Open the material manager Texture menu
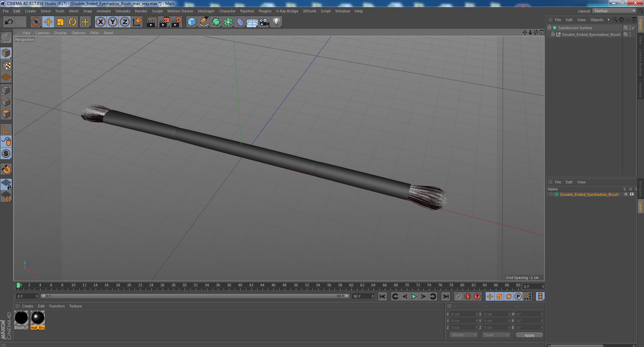Viewport: 644px width, 347px height. [76, 306]
